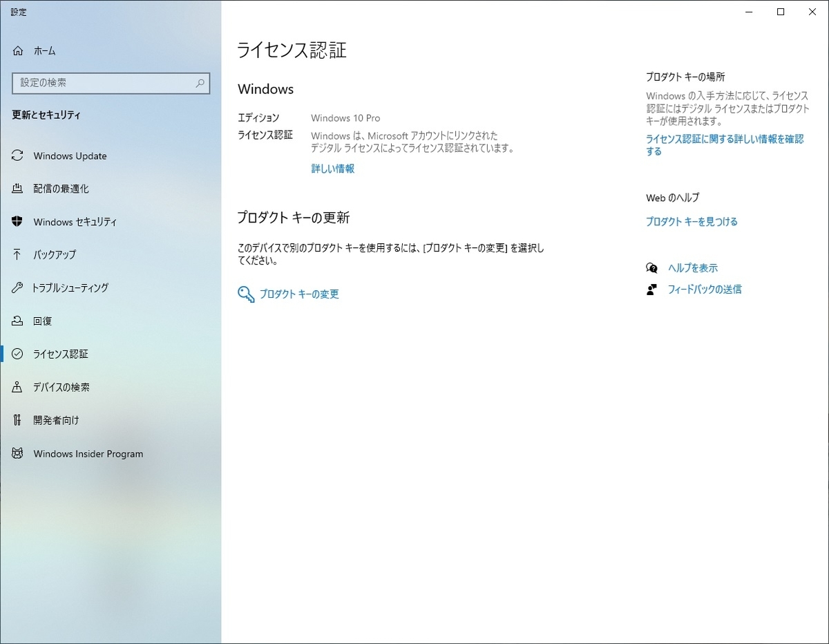Click the フィードバックの送信 people icon
829x644 pixels.
click(x=650, y=290)
